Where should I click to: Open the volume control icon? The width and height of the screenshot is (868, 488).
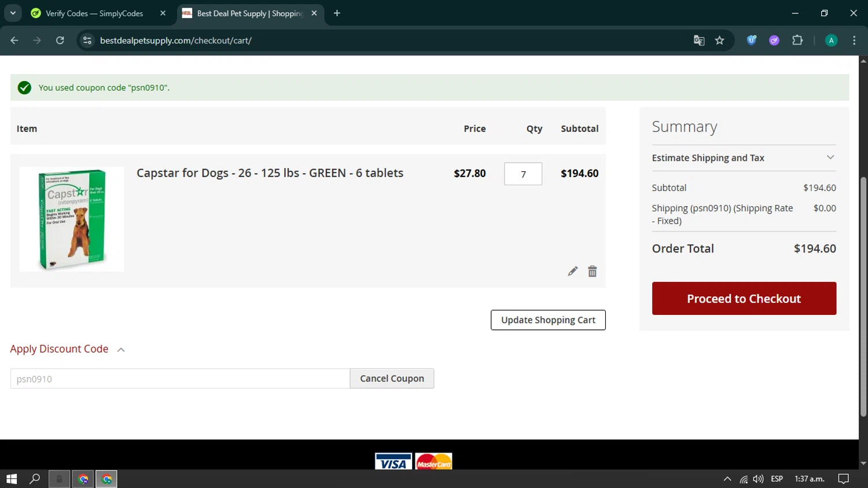point(758,479)
